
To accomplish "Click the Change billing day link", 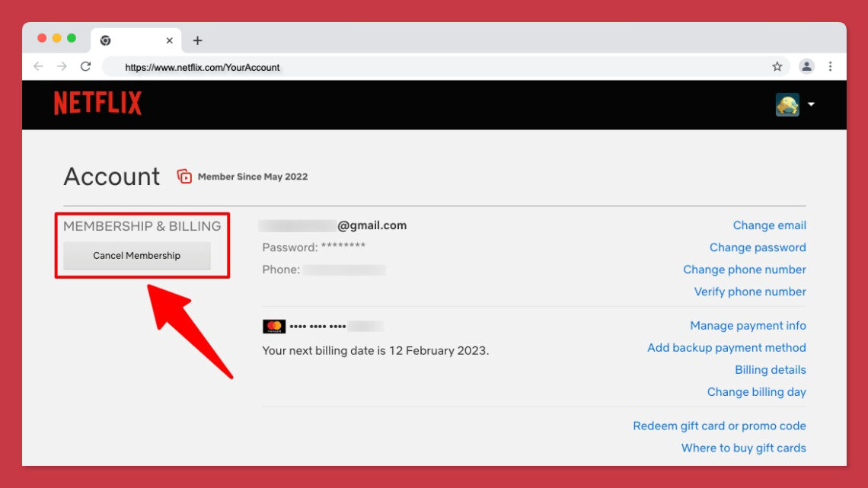I will (756, 391).
